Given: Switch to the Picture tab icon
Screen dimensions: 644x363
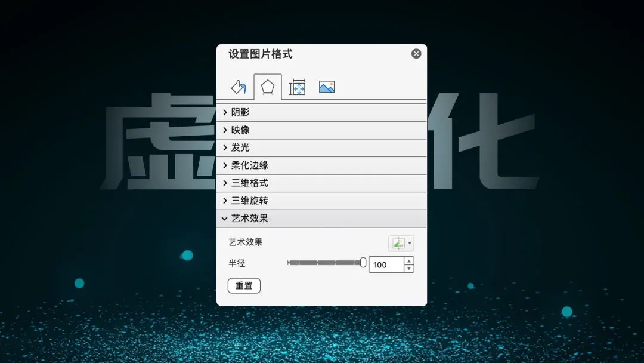Looking at the screenshot, I should pos(327,87).
